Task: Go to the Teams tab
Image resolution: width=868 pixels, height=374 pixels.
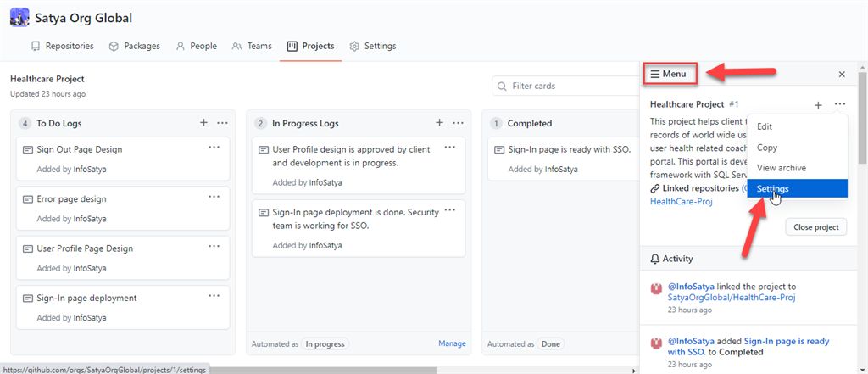Action: [252, 46]
